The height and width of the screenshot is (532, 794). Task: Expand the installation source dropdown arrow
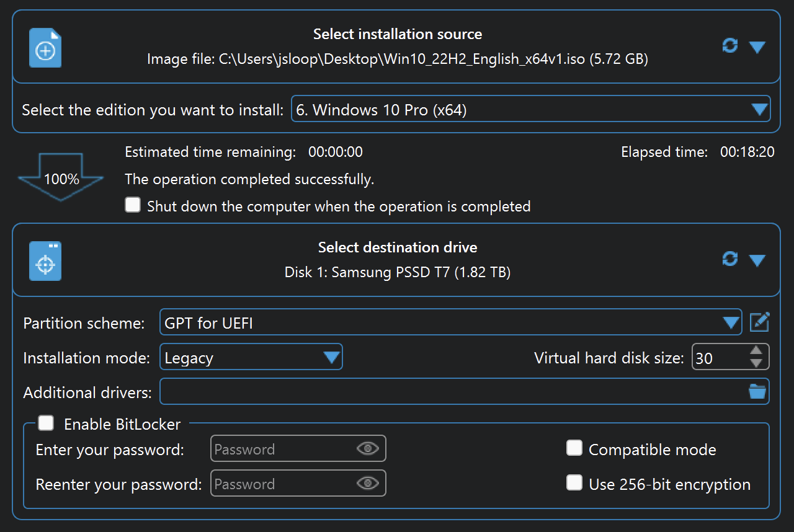point(757,47)
